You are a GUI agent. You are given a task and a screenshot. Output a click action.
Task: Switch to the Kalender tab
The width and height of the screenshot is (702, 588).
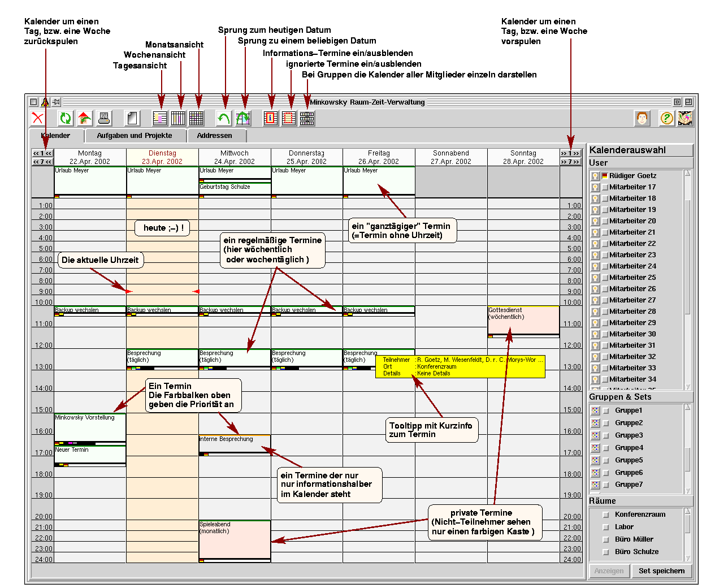click(x=57, y=136)
